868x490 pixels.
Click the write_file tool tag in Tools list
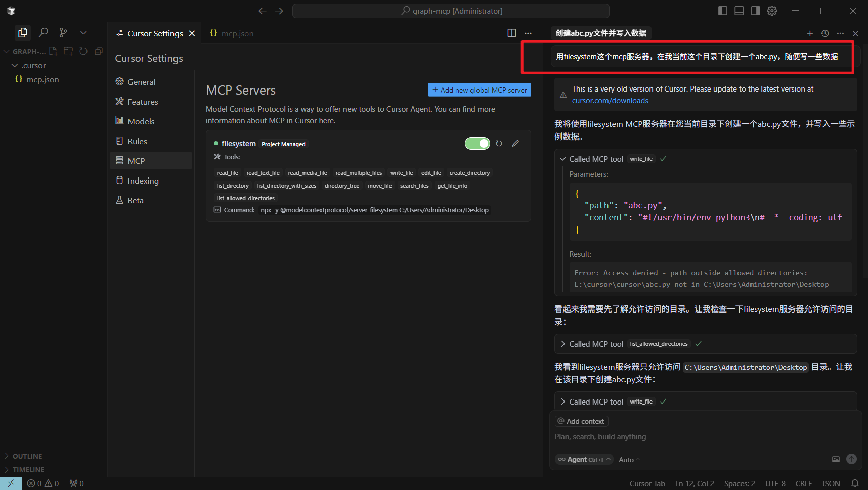[402, 173]
